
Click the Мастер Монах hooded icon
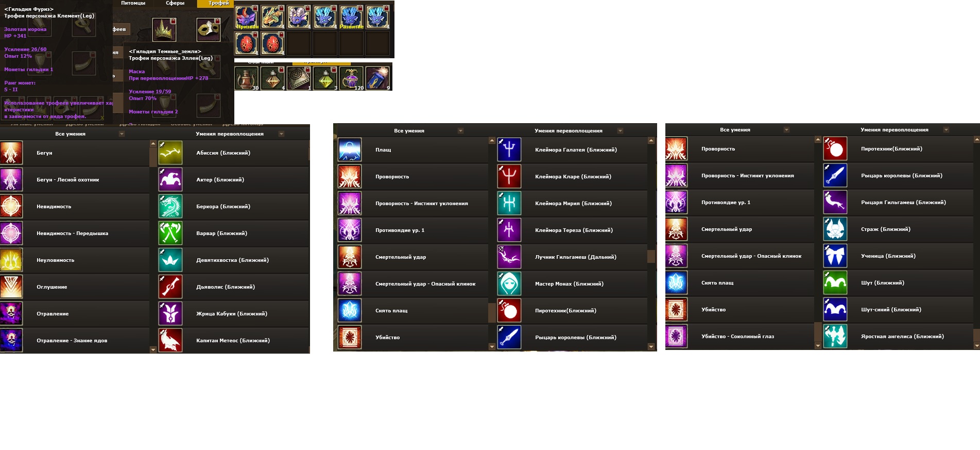(509, 284)
